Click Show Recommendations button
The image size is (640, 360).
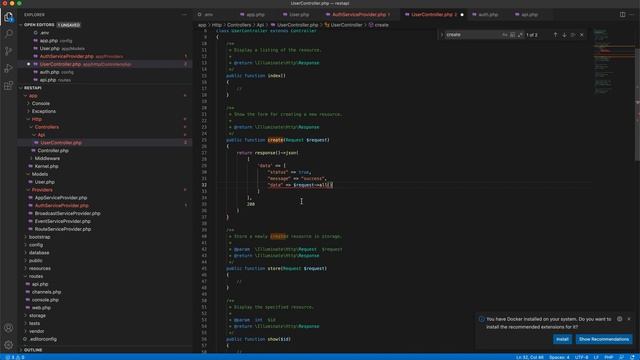604,339
